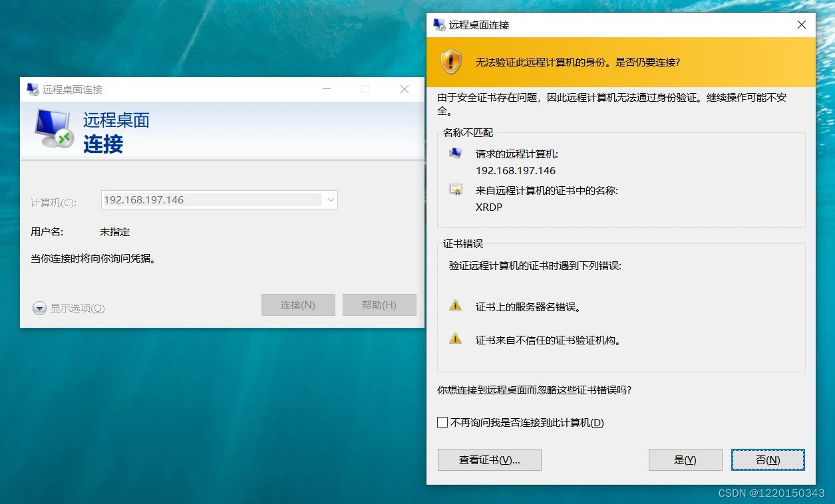This screenshot has height=504, width=835.
Task: Click the 连接(N) button
Action: [298, 305]
